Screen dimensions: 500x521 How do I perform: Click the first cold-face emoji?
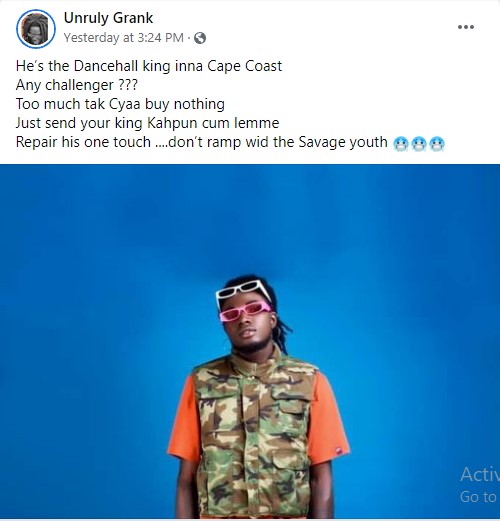click(401, 144)
